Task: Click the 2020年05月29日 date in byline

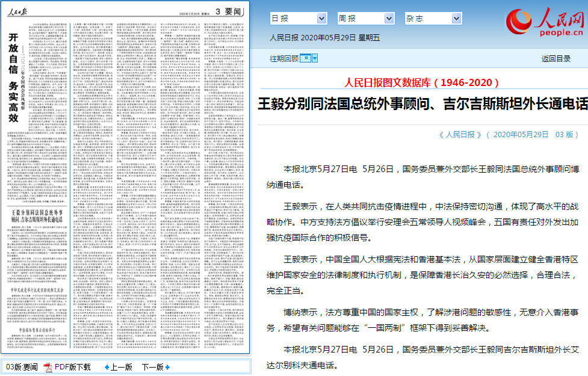Action: click(x=521, y=135)
